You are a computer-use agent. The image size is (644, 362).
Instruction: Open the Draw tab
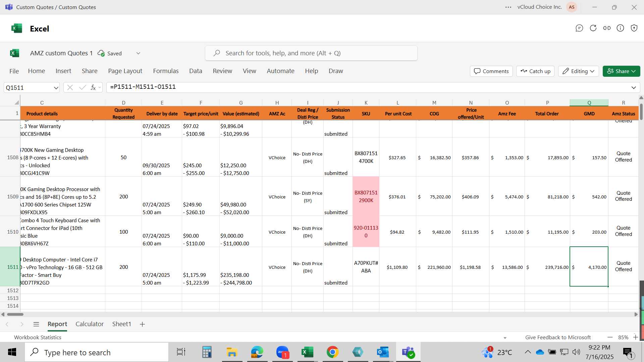coord(336,71)
